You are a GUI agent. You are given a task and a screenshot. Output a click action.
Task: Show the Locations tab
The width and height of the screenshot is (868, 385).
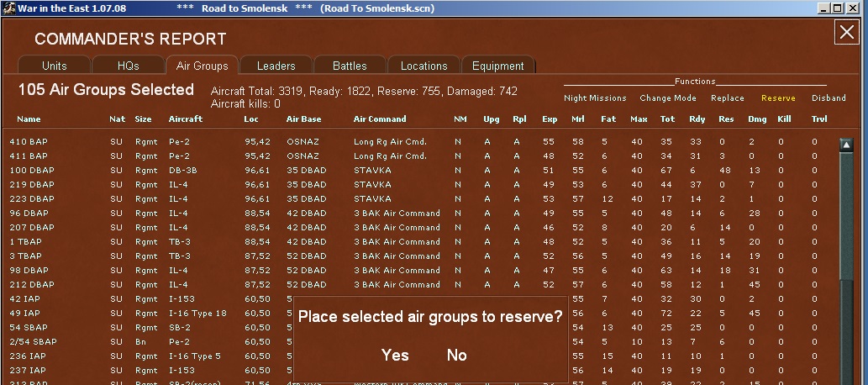pos(424,66)
